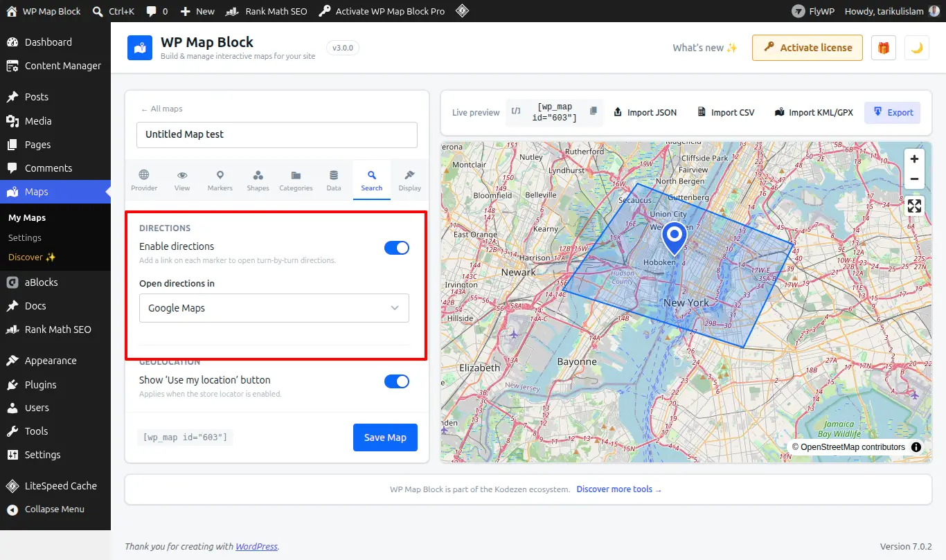This screenshot has width=946, height=560.
Task: Open Rank Math SEO in the sidebar
Action: [55, 329]
